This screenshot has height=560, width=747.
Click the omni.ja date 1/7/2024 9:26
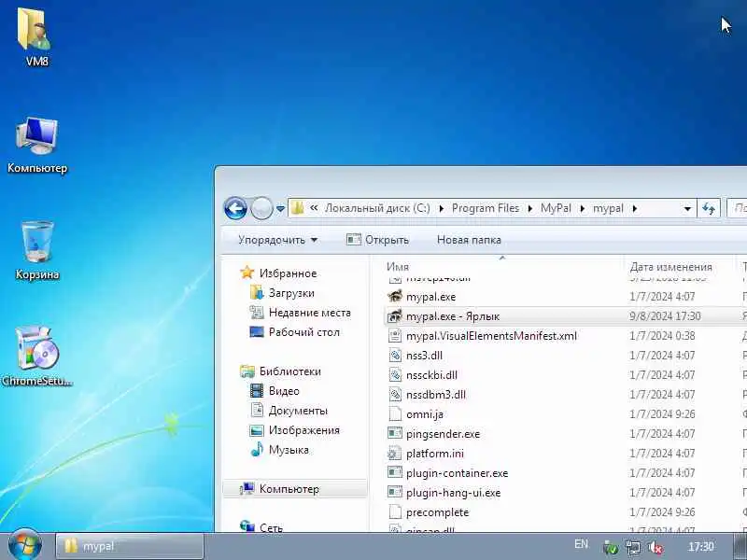coord(662,414)
